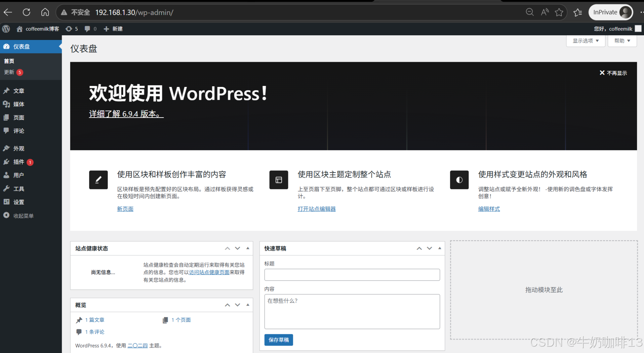
Task: Open 外观 menu in sidebar
Action: click(31, 148)
